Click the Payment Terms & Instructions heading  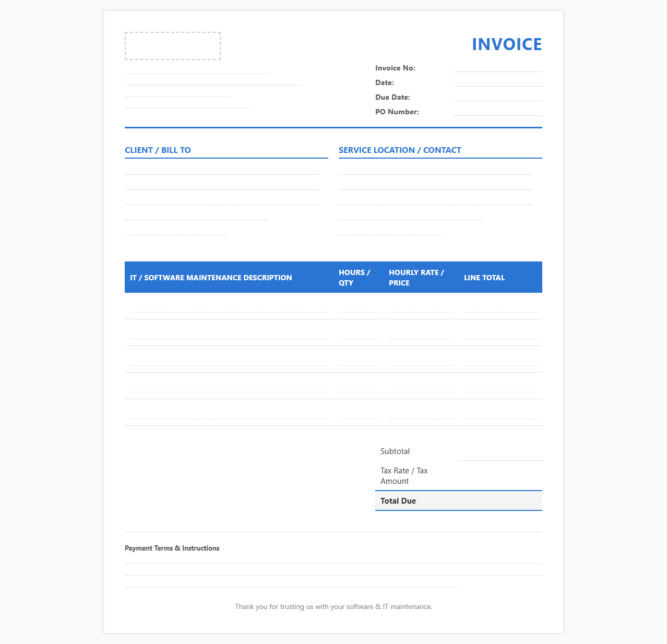[x=172, y=548]
